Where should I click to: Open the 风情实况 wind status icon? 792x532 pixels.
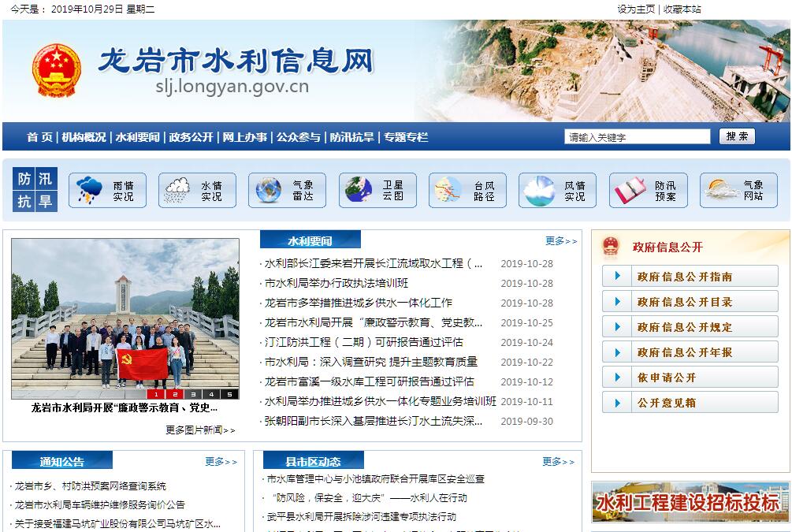click(x=539, y=190)
